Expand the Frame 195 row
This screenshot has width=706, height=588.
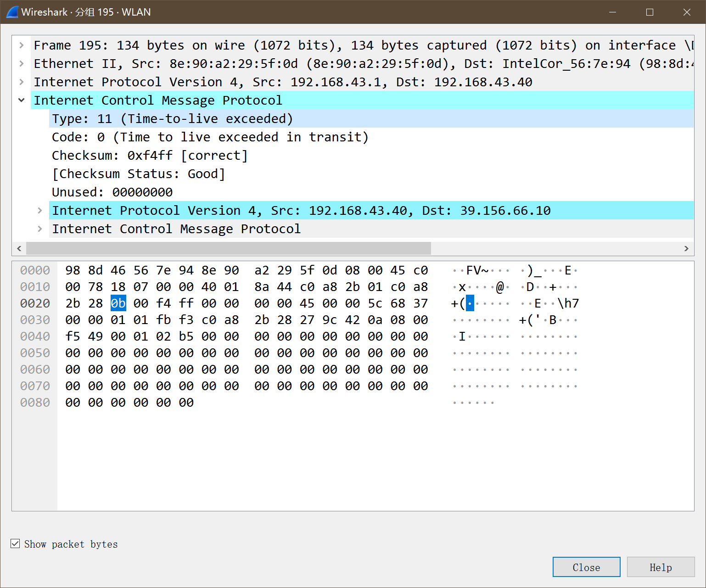point(21,45)
